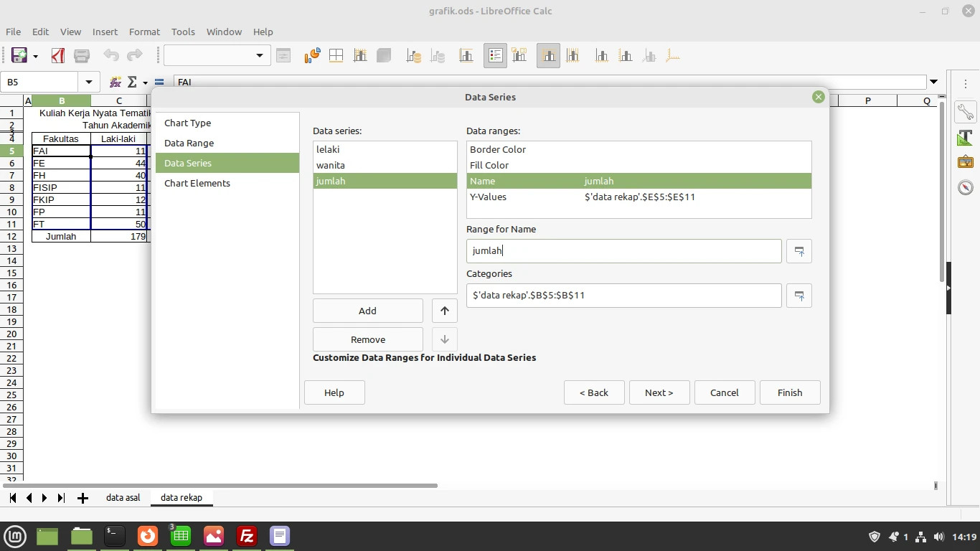Select the lelaki data series
The image size is (980, 551).
click(x=385, y=149)
